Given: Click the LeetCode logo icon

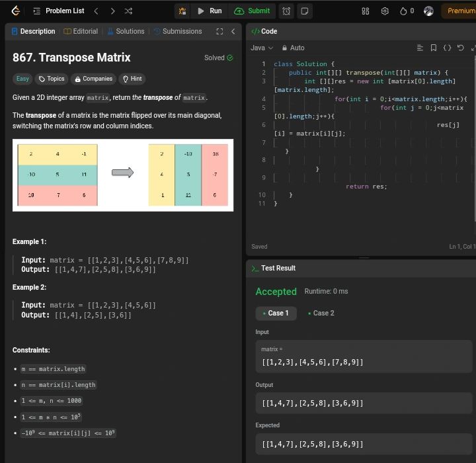Looking at the screenshot, I should (15, 11).
